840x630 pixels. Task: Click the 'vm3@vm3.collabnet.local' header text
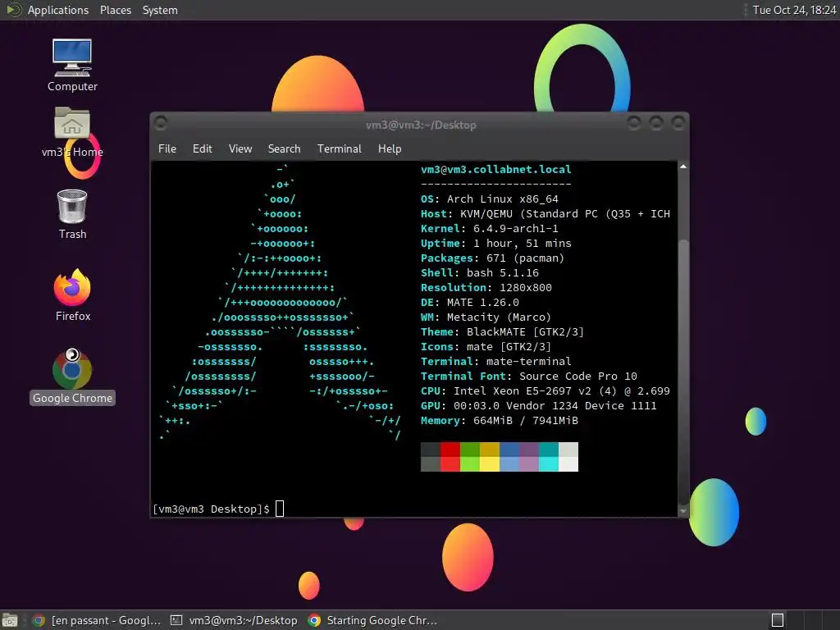click(x=496, y=169)
